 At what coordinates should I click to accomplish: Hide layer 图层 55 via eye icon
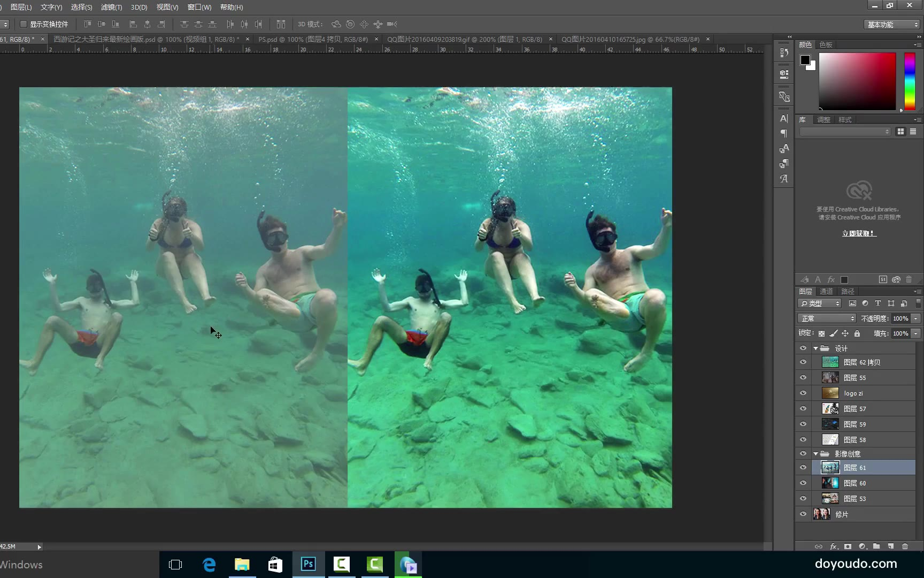pyautogui.click(x=803, y=378)
